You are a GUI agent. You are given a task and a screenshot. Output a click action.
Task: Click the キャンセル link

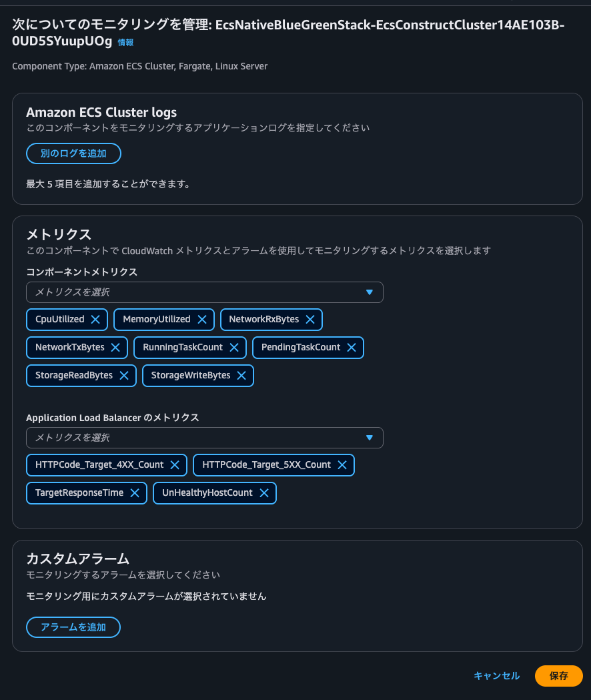pos(496,676)
